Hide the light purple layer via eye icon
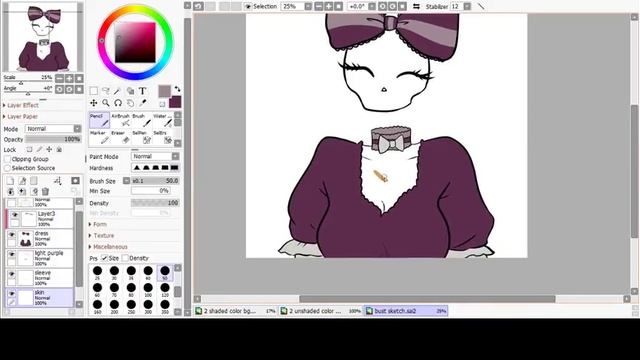 (x=12, y=254)
